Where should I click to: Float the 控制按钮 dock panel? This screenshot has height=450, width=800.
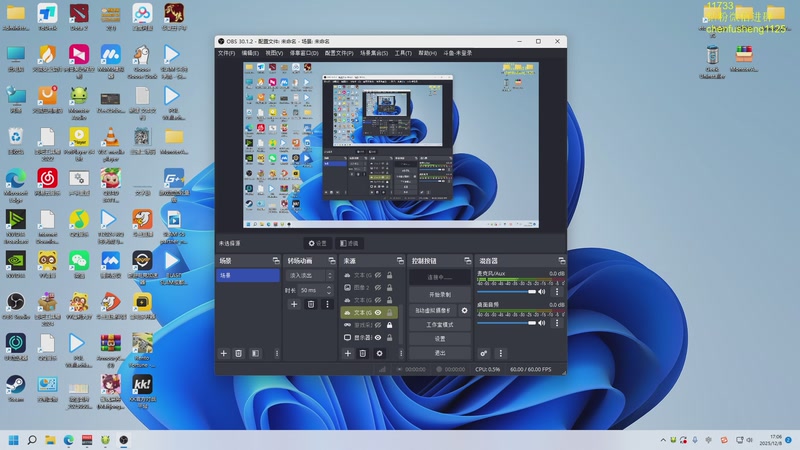point(467,261)
